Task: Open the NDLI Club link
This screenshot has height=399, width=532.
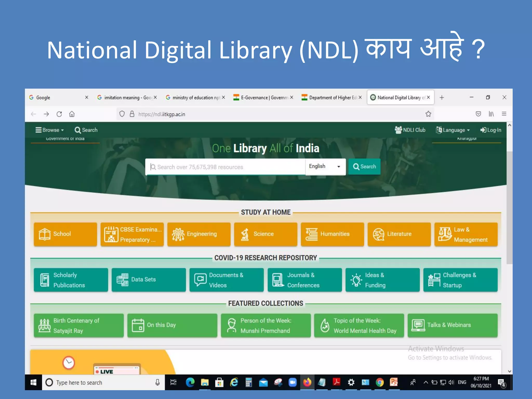Action: click(410, 130)
